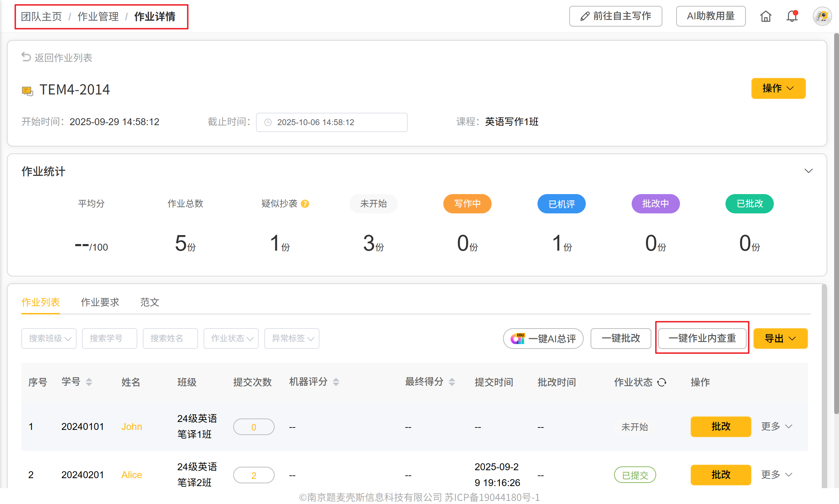Click 返回作业列表 back arrow link
Screen dimensions: 839x504
coord(57,58)
